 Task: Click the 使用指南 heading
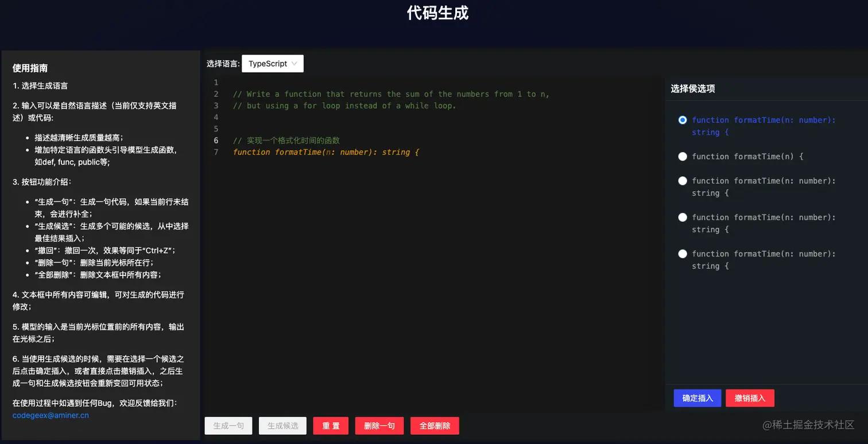30,68
